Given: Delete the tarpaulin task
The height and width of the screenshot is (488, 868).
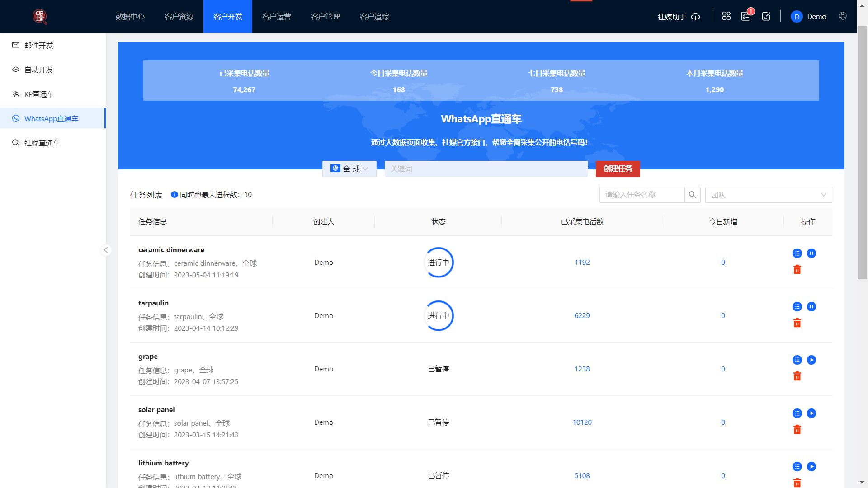Looking at the screenshot, I should tap(797, 323).
